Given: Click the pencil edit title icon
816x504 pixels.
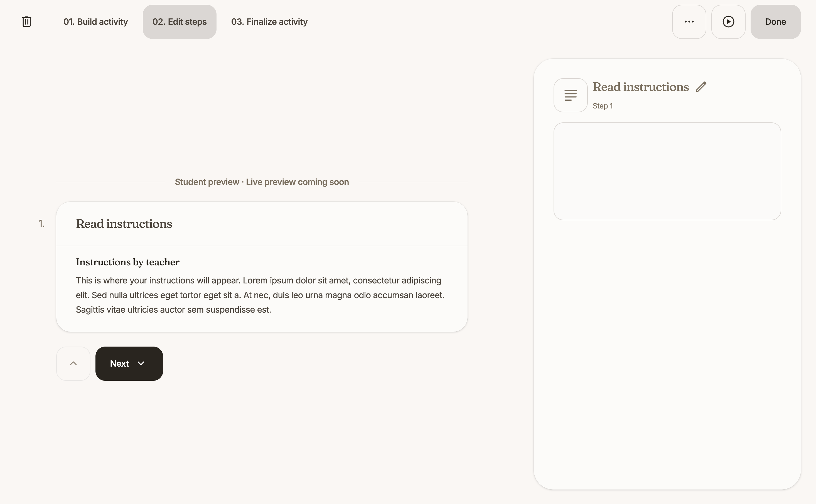Looking at the screenshot, I should coord(701,87).
